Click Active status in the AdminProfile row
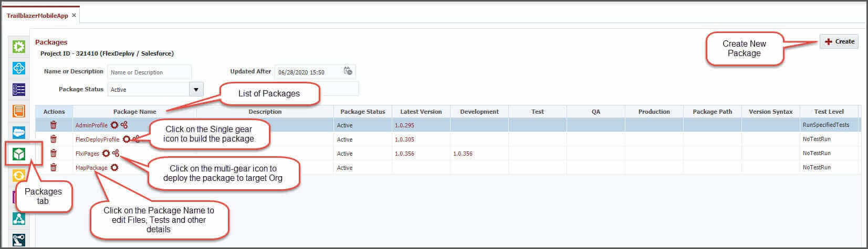868x249 pixels. point(345,125)
